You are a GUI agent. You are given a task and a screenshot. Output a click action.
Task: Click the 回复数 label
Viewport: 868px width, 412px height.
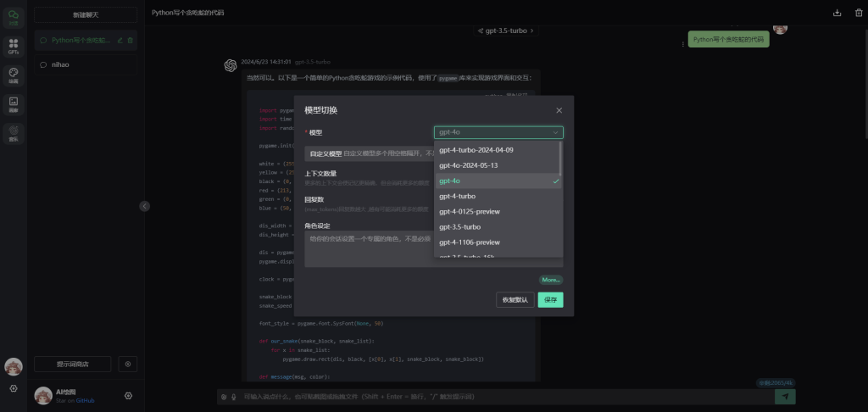[313, 199]
